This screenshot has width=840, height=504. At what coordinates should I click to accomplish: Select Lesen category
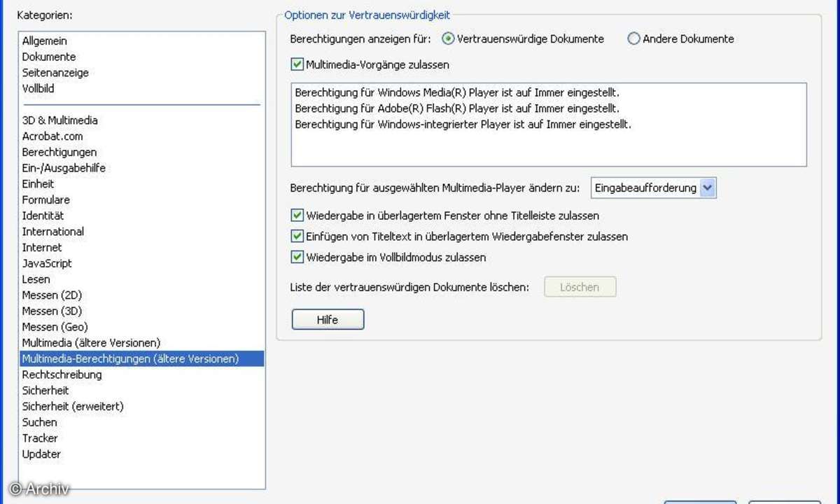point(36,279)
